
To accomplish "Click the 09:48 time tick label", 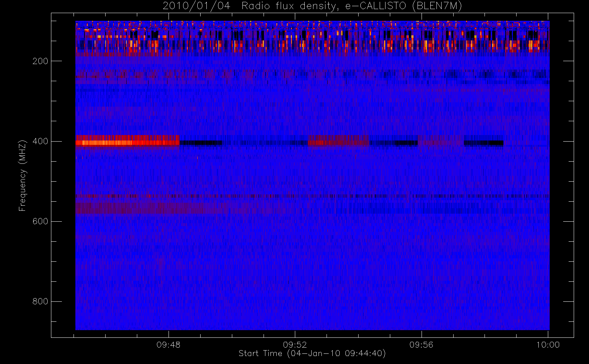I will click(168, 345).
